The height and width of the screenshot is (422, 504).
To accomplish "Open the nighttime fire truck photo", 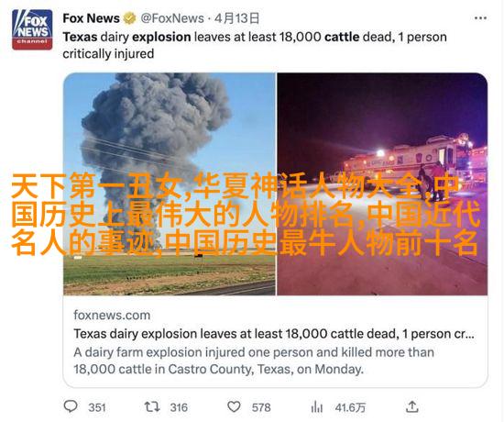I will pos(382,183).
